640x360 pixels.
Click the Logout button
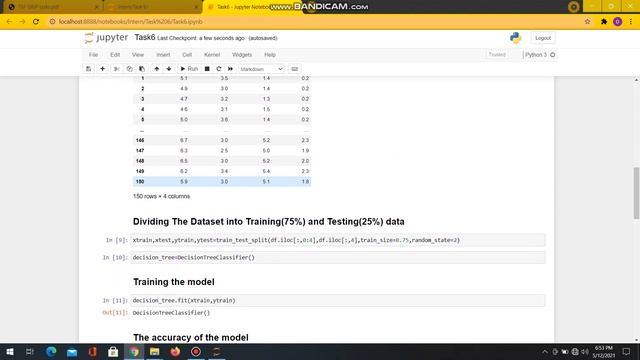click(543, 38)
